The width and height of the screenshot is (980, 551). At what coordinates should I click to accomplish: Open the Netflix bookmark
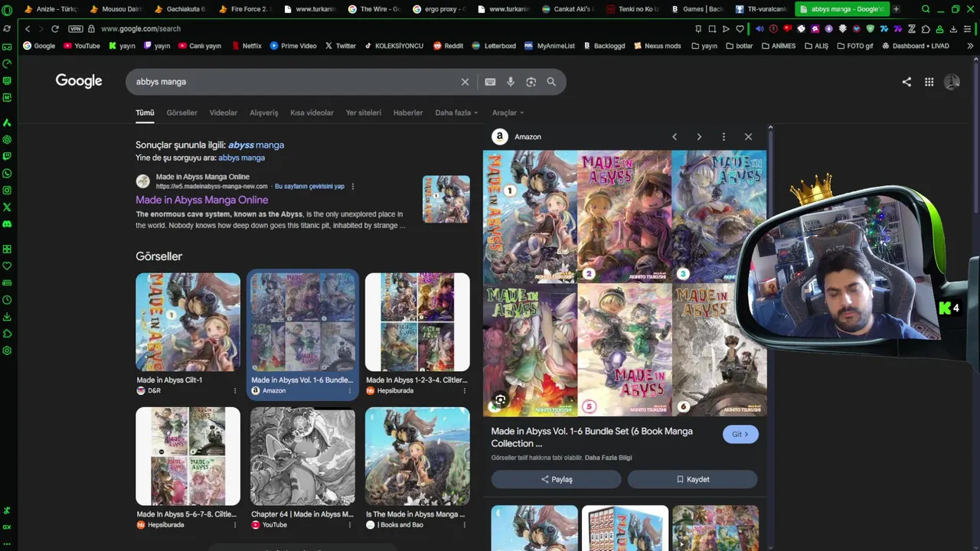pyautogui.click(x=247, y=46)
